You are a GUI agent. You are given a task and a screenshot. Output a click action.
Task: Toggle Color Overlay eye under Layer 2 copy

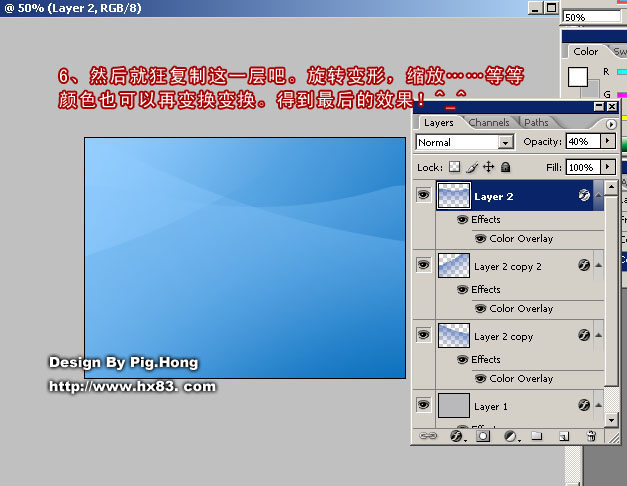coord(480,379)
